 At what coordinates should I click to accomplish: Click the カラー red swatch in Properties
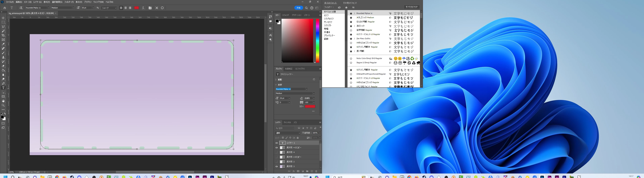[310, 107]
